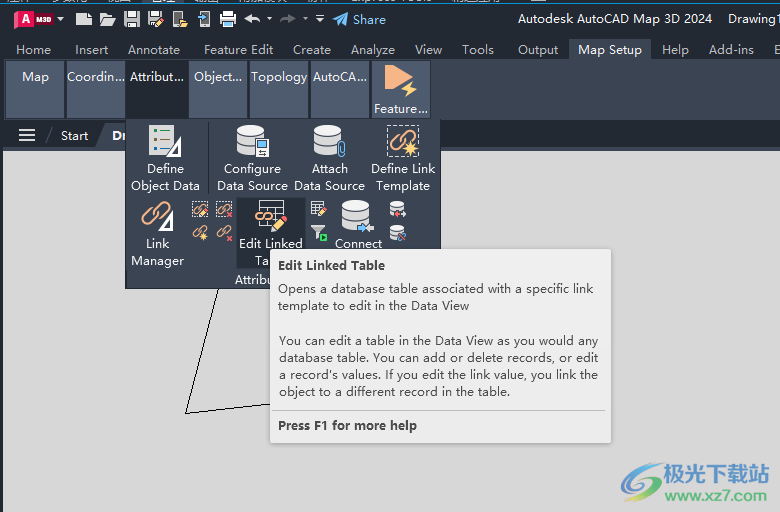Click remove link icon with red X, no box
780x512 pixels.
[224, 232]
